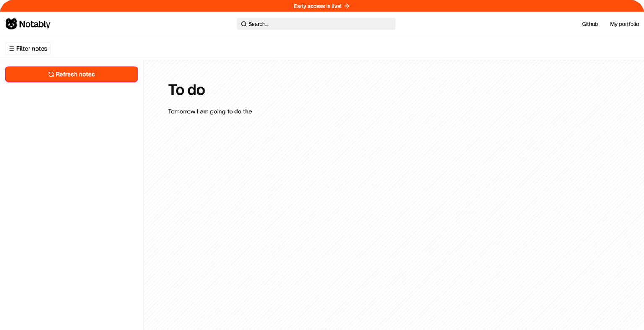644x330 pixels.
Task: Click the Early access is live announcement
Action: click(322, 6)
